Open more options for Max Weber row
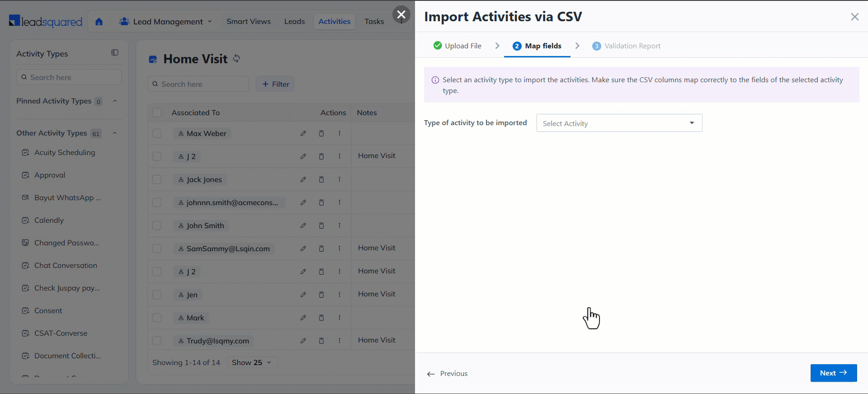This screenshot has height=394, width=868. (x=340, y=133)
